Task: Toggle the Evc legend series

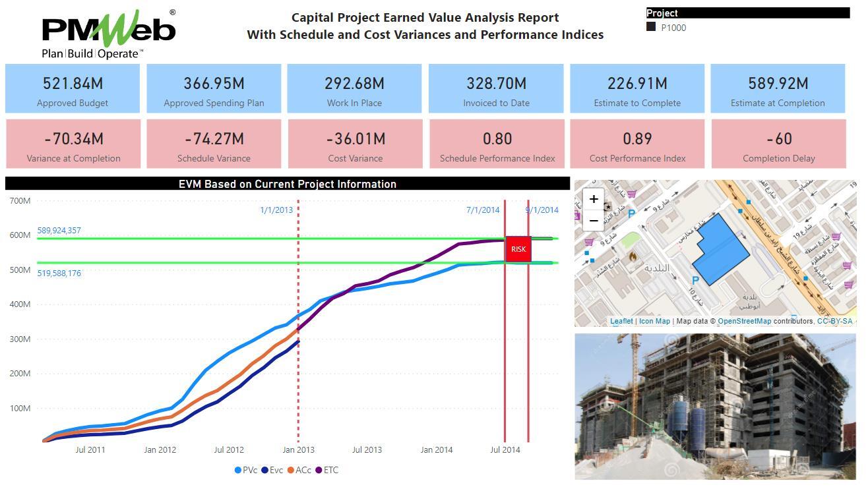Action: tap(272, 470)
